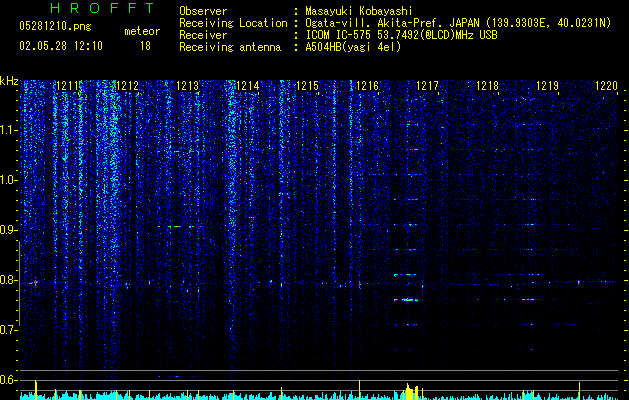Click the 0.6 frequency axis label
Image resolution: width=629 pixels, height=400 pixels.
coord(9,380)
